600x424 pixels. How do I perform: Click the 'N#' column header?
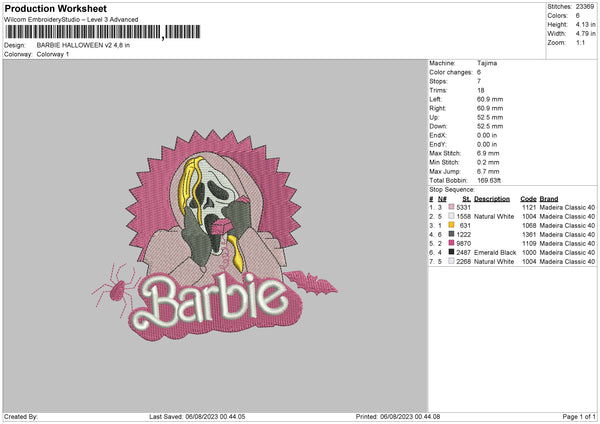pyautogui.click(x=442, y=199)
